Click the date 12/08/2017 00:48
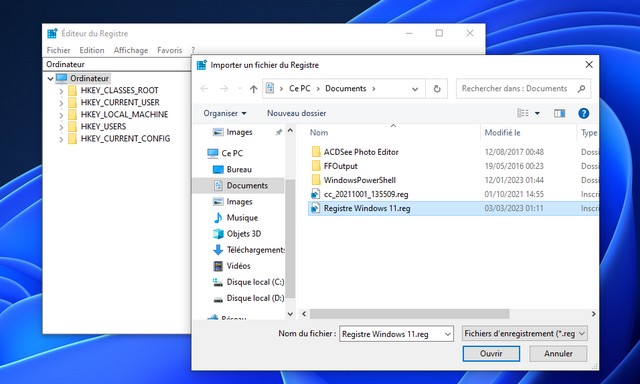640x384 pixels. tap(514, 152)
